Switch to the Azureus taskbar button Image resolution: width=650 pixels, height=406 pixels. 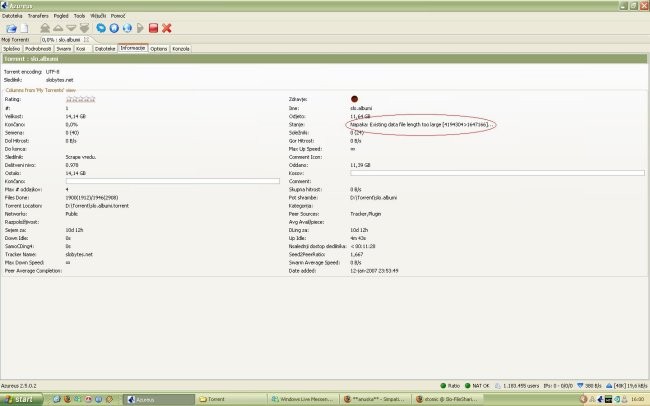point(159,399)
